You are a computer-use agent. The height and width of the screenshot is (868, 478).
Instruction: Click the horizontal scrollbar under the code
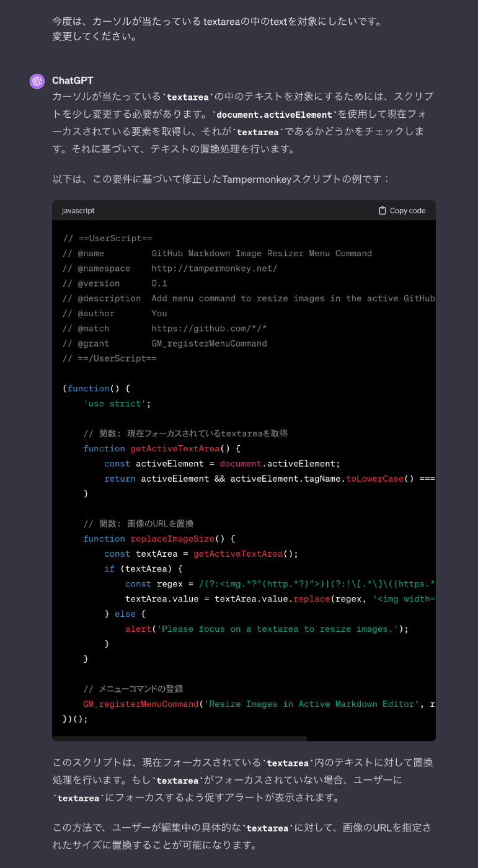pos(180,738)
